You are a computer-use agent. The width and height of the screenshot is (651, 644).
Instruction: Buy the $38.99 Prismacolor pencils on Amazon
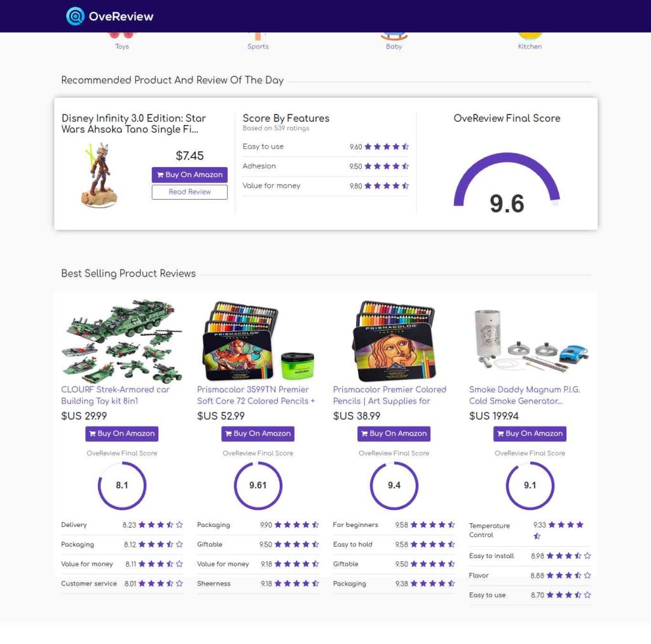coord(394,434)
